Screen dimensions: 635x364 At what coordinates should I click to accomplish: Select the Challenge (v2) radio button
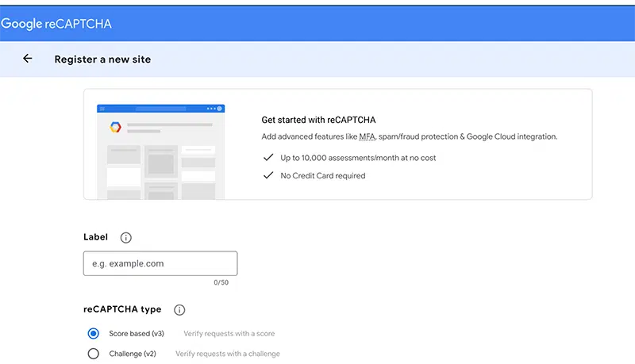click(x=94, y=354)
